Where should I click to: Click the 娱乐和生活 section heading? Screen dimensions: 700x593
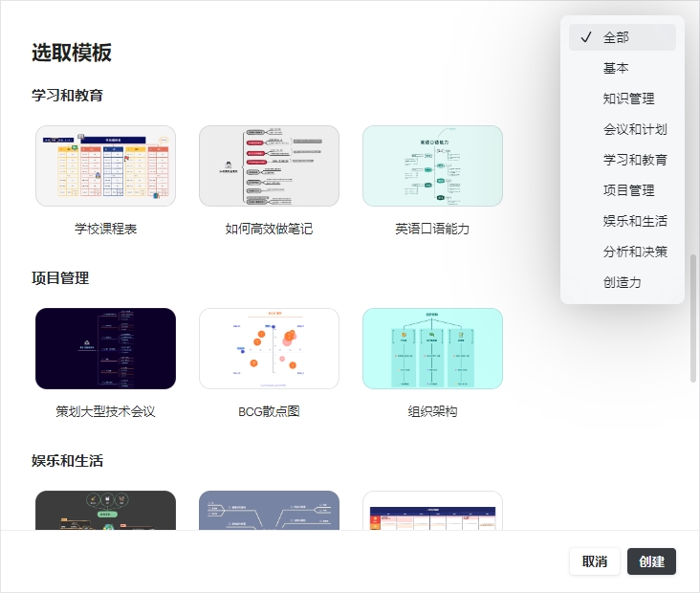point(67,460)
